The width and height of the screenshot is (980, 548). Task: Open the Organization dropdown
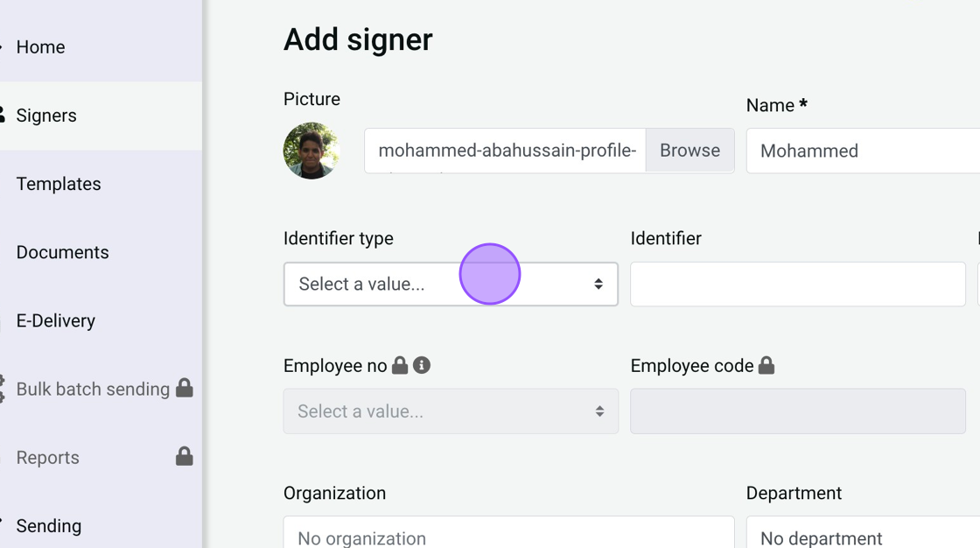coord(508,536)
